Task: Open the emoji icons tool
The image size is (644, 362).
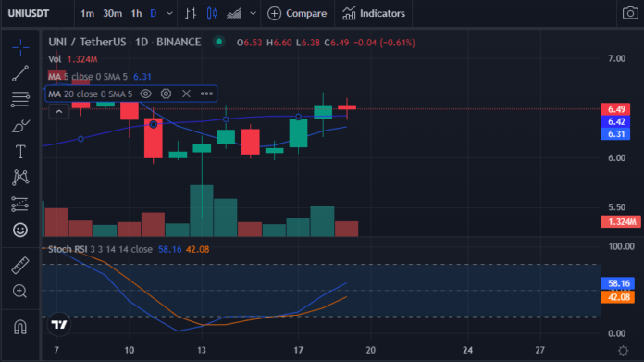Action: coord(20,230)
